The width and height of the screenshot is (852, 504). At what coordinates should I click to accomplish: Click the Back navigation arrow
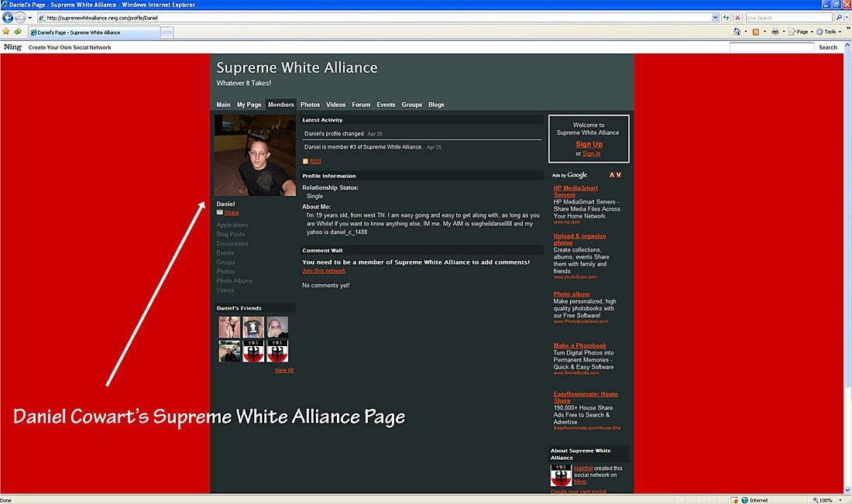pyautogui.click(x=8, y=17)
